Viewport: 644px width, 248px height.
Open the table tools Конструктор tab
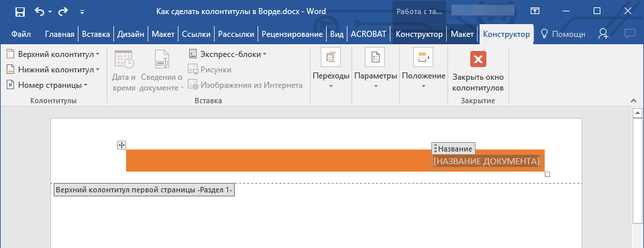coord(419,34)
